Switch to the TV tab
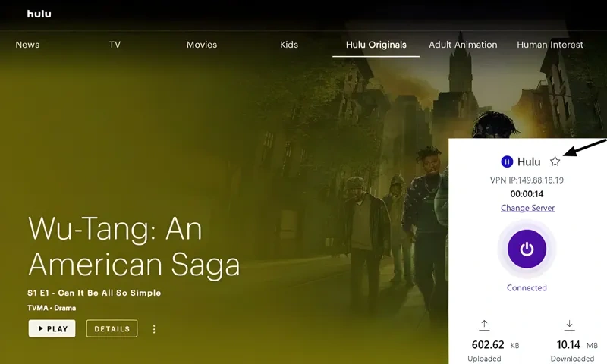The height and width of the screenshot is (364, 607). click(x=115, y=45)
